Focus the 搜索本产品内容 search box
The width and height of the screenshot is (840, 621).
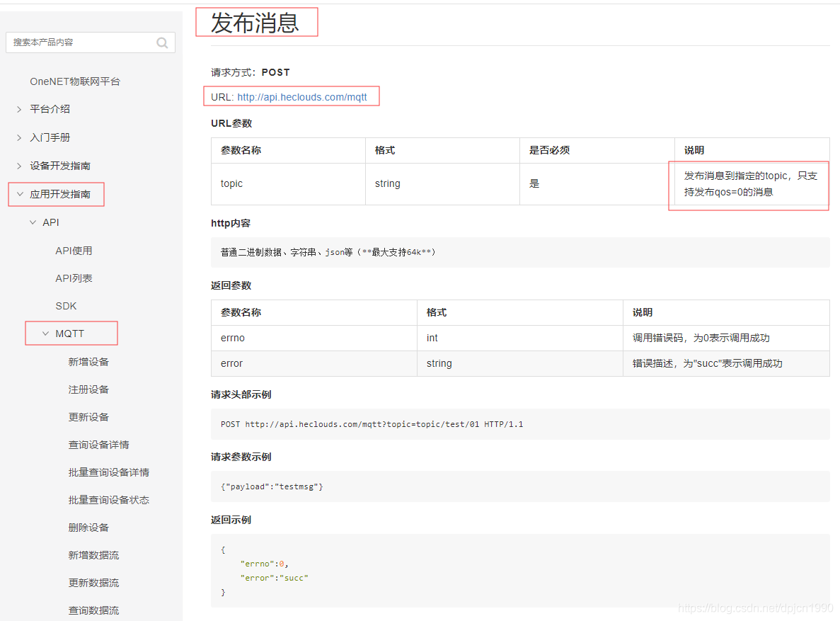point(90,42)
